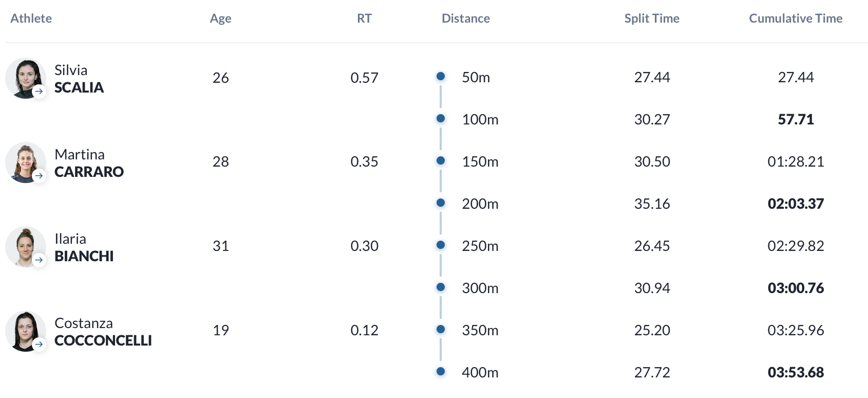
Task: Click the Silvia SCALIA athlete name
Action: tap(79, 79)
